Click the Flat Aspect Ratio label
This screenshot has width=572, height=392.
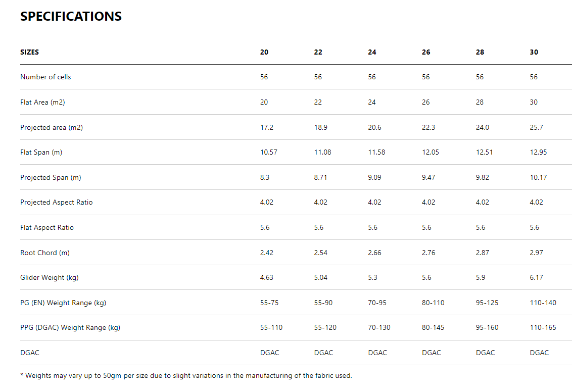tap(47, 227)
